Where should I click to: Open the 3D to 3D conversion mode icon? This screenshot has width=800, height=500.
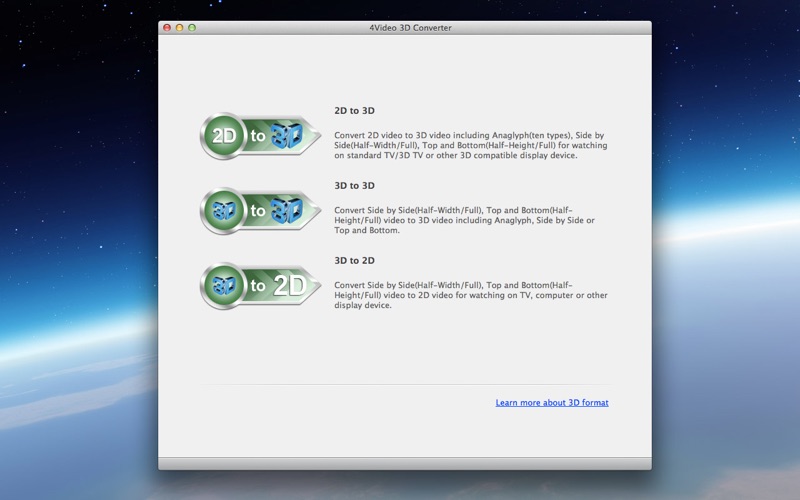click(x=260, y=211)
